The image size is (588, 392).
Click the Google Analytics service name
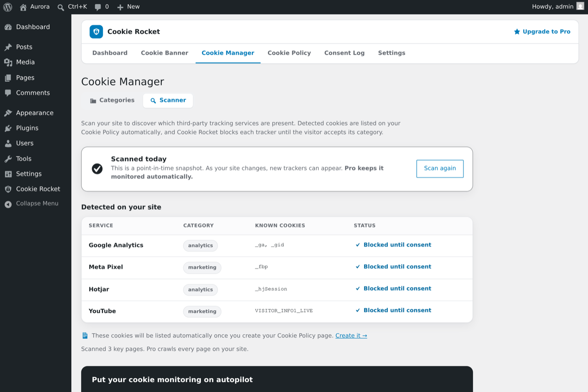tap(116, 245)
